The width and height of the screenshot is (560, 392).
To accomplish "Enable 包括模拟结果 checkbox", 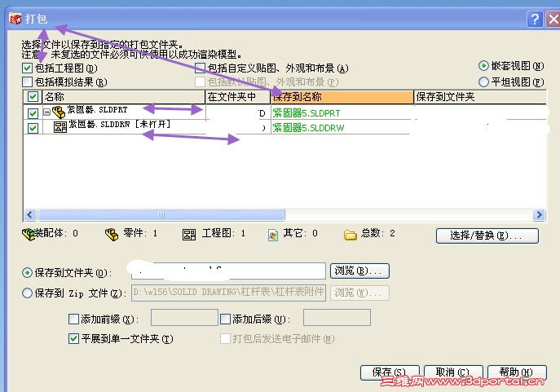I will tap(28, 82).
